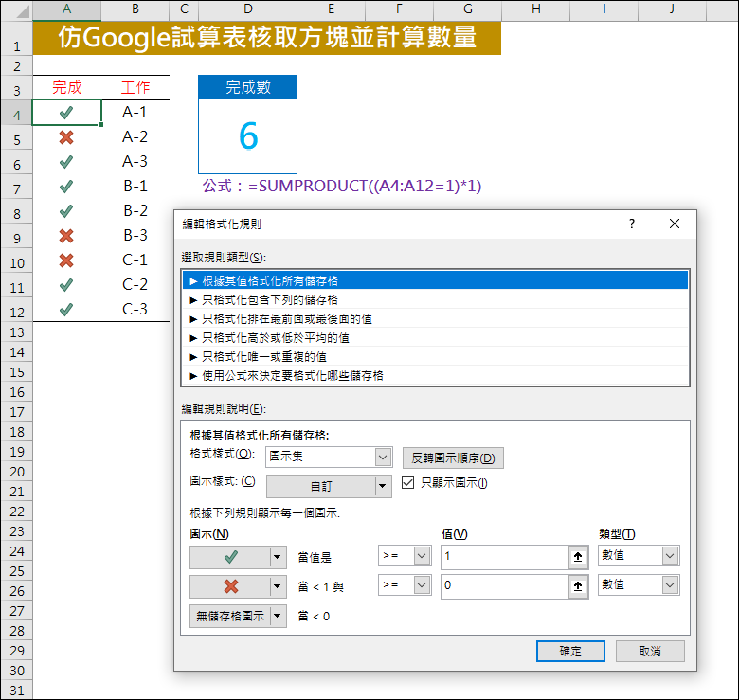This screenshot has height=700, width=739.
Task: Click the SUMPRODUCT formula text
Action: (342, 186)
